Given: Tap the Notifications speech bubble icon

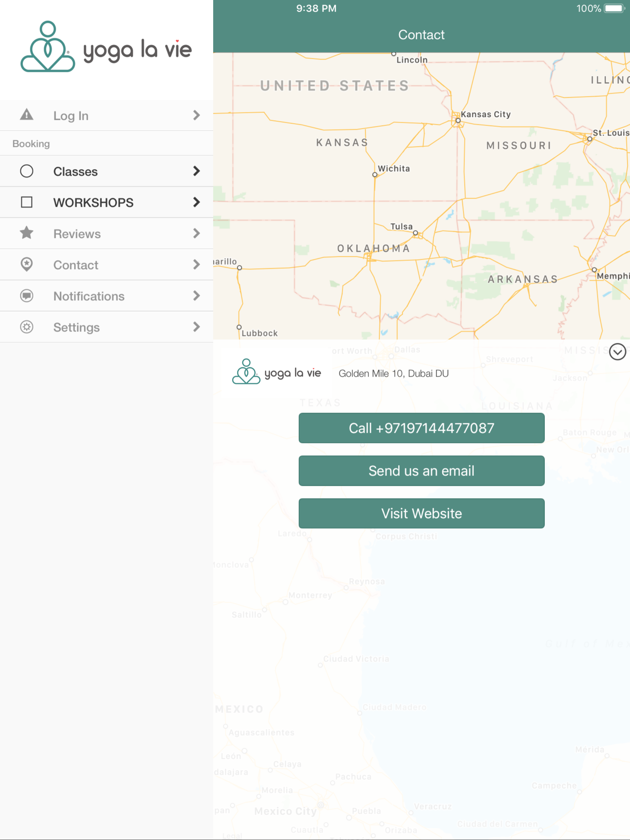Looking at the screenshot, I should click(26, 295).
